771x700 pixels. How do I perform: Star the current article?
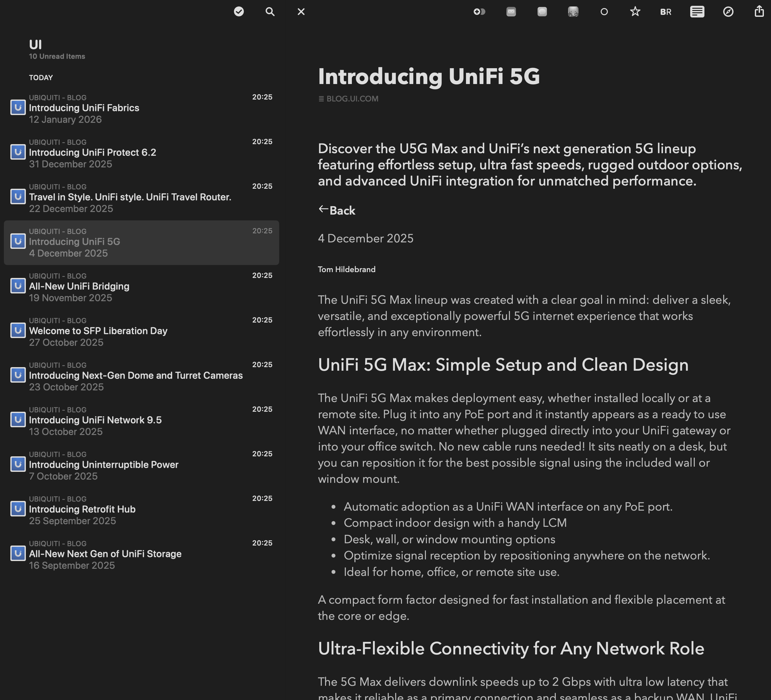click(635, 12)
